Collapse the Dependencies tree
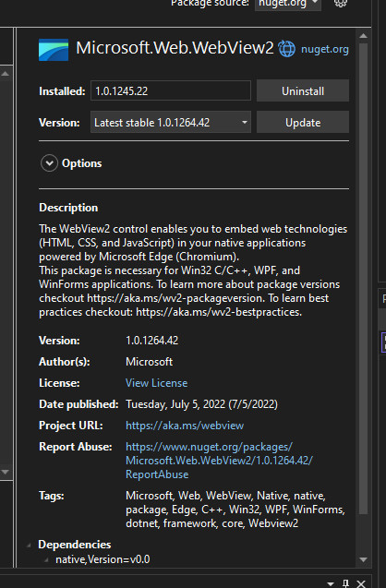 pyautogui.click(x=29, y=546)
